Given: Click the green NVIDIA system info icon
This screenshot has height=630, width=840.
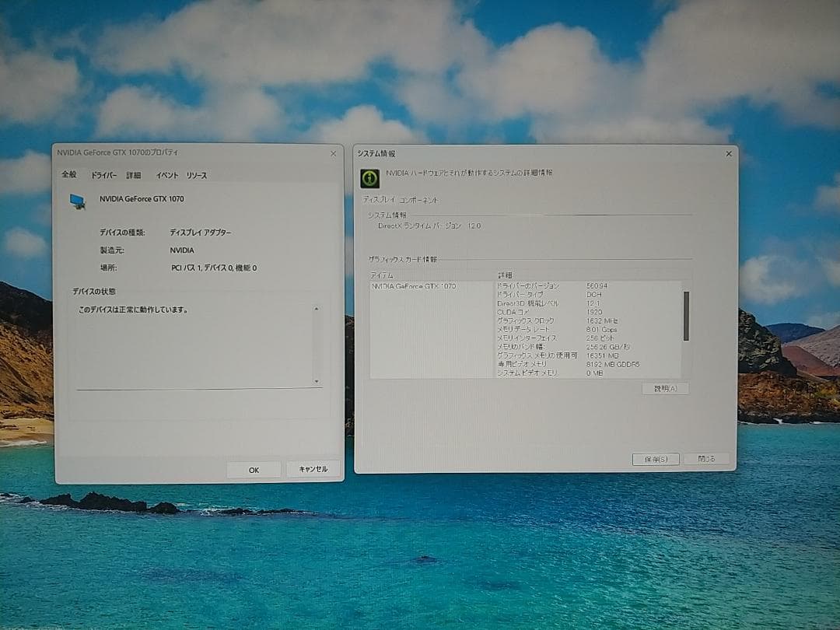Looking at the screenshot, I should pyautogui.click(x=370, y=179).
